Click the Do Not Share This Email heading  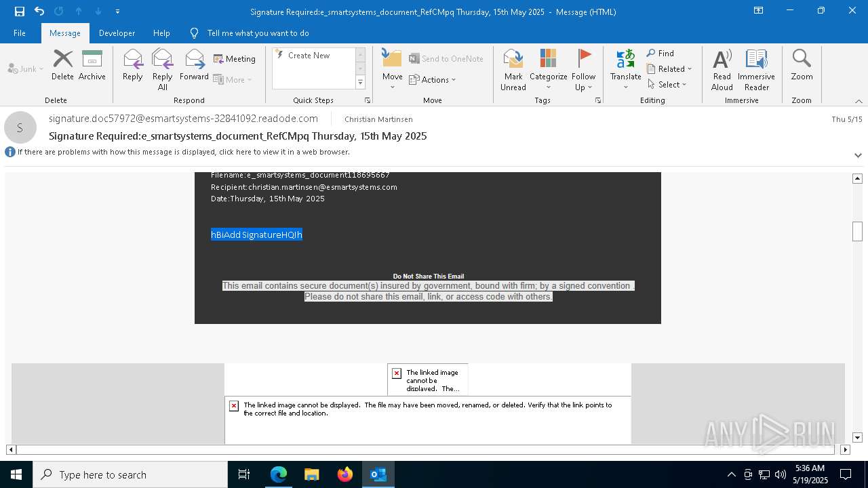429,277
